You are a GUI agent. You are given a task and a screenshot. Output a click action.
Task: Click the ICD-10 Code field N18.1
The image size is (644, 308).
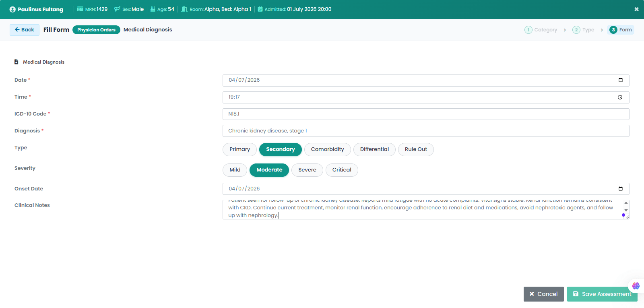426,114
